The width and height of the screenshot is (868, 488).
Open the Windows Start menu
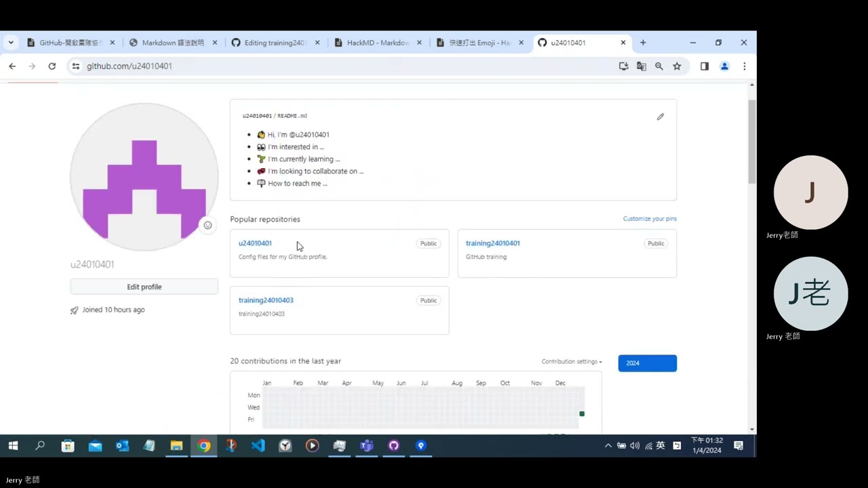pos(13,446)
